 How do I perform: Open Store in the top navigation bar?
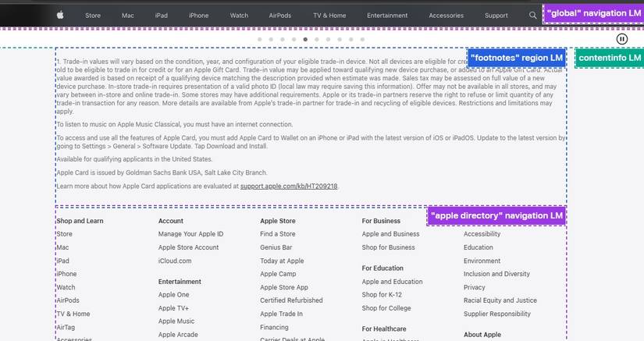tap(93, 16)
